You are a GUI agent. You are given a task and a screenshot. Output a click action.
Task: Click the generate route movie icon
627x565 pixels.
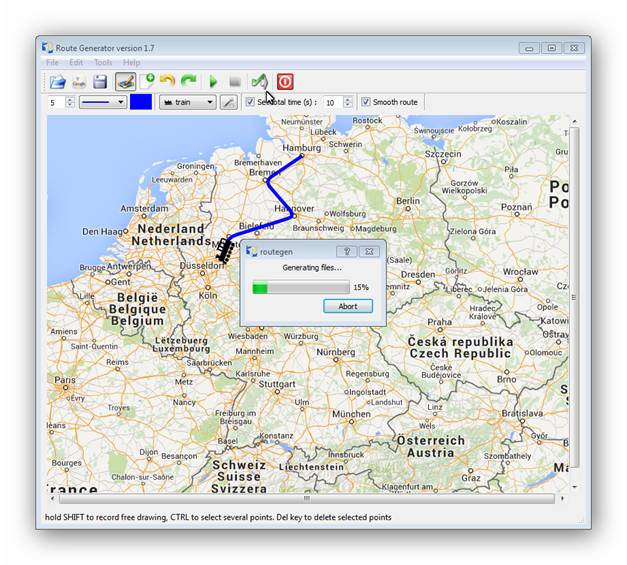[x=259, y=82]
